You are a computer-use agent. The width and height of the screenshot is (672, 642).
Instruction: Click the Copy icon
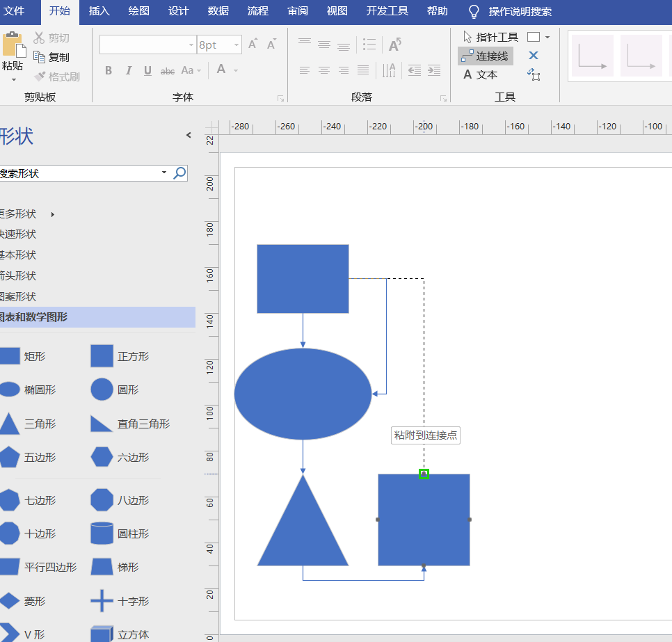(39, 57)
